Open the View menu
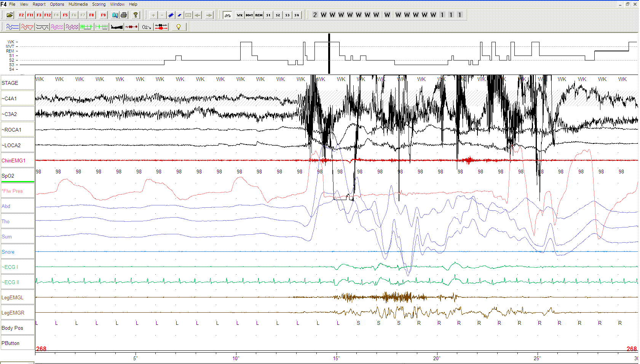 (24, 4)
